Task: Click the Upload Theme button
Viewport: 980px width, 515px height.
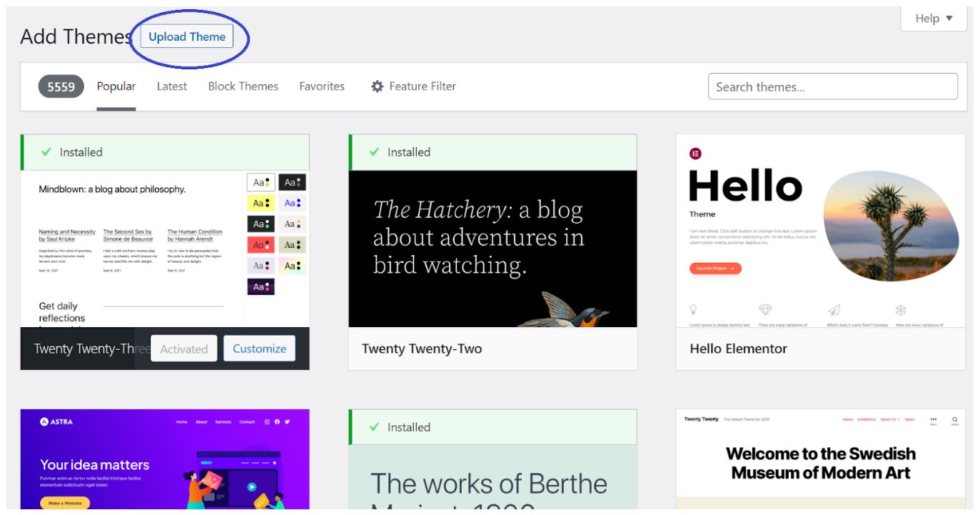Action: tap(187, 37)
